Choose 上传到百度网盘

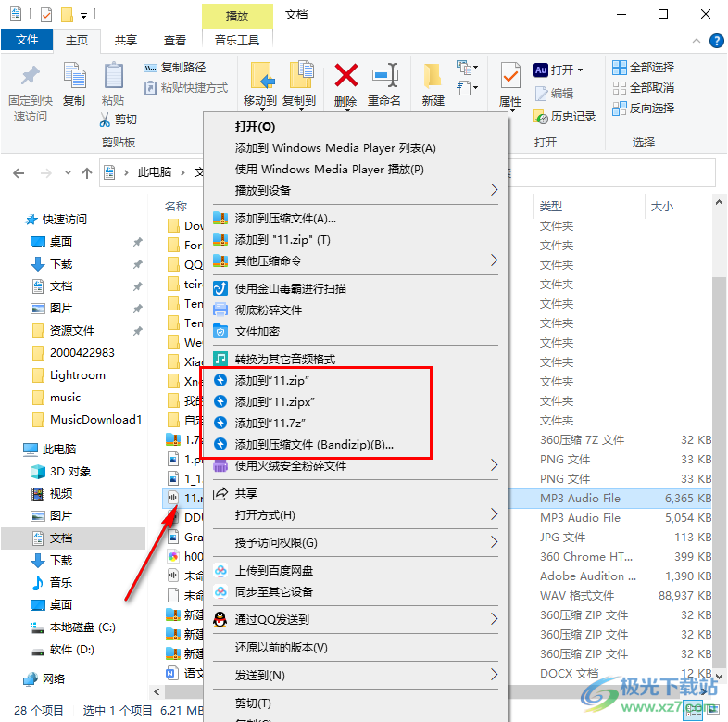click(x=355, y=571)
